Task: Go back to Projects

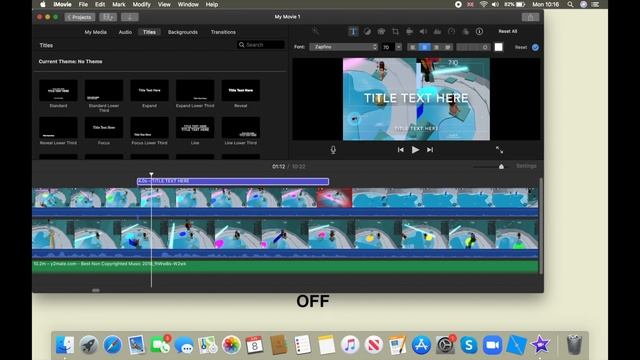Action: pyautogui.click(x=80, y=17)
